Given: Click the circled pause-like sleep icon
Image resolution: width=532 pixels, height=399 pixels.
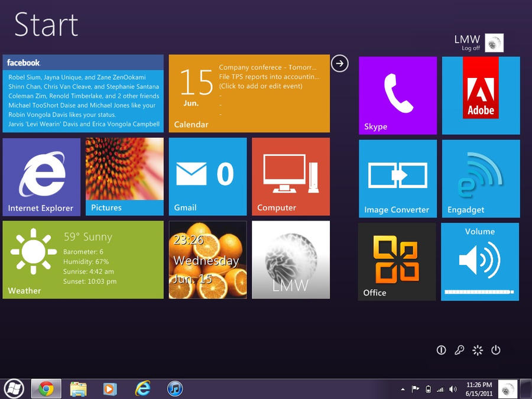Looking at the screenshot, I should (x=441, y=350).
